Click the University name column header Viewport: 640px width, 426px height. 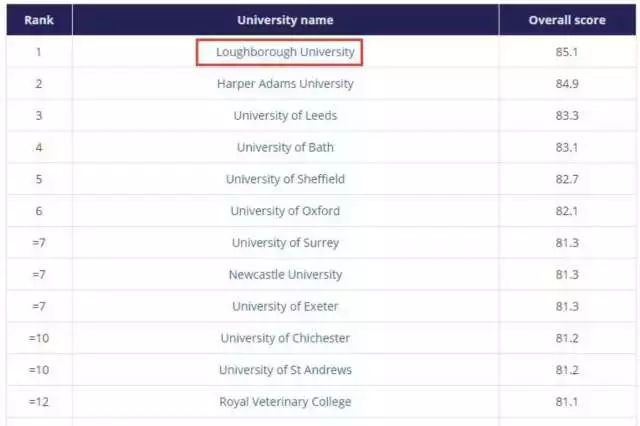[x=285, y=20]
